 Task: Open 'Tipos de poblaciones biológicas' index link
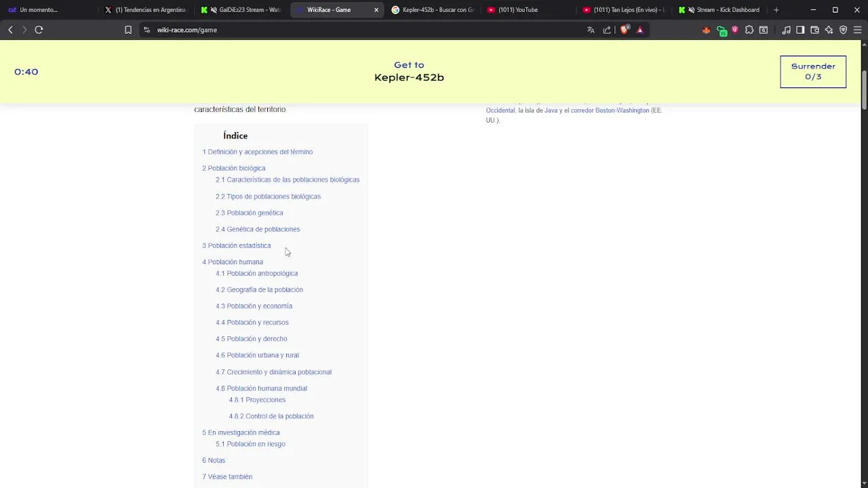[x=269, y=197]
